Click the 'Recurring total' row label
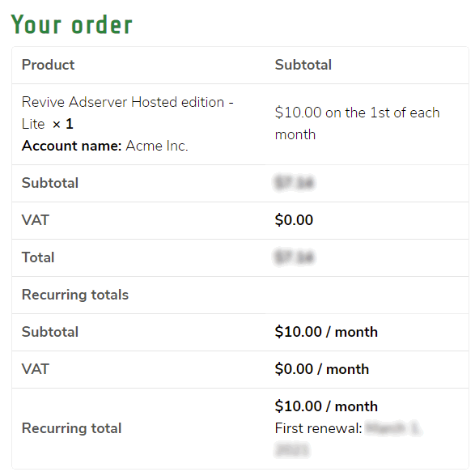The height and width of the screenshot is (476, 475). (x=72, y=428)
